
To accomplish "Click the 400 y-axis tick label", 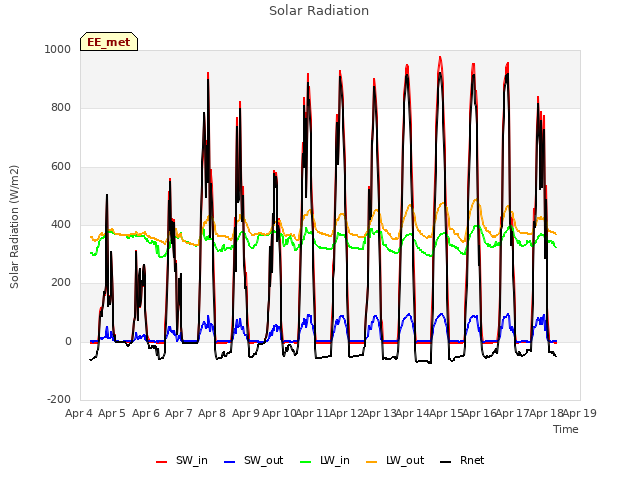I will coord(61,224).
